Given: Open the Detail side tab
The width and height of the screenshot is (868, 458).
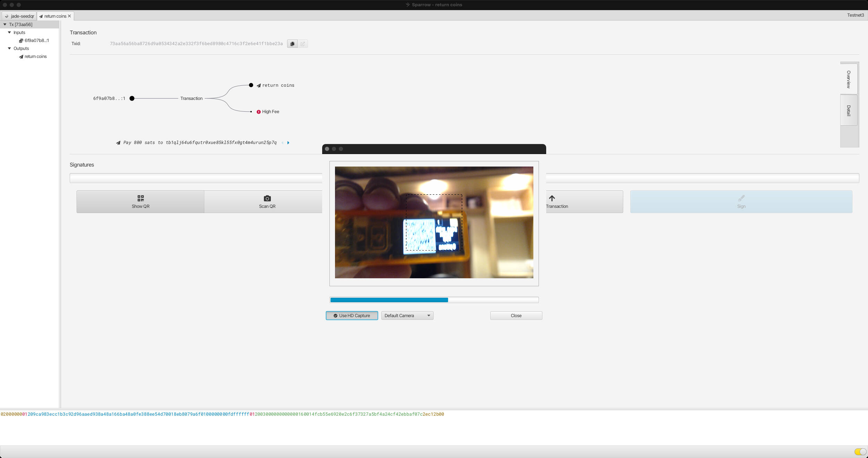Looking at the screenshot, I should [849, 110].
